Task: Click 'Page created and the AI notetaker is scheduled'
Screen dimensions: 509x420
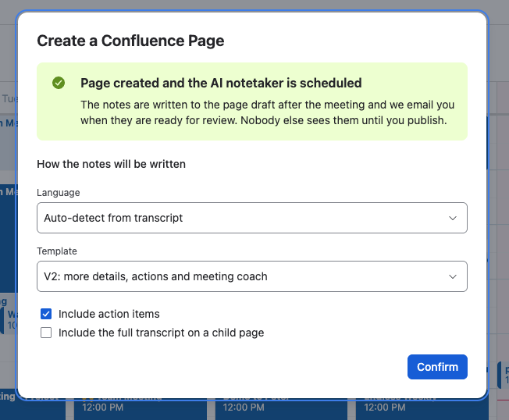Action: [x=221, y=83]
